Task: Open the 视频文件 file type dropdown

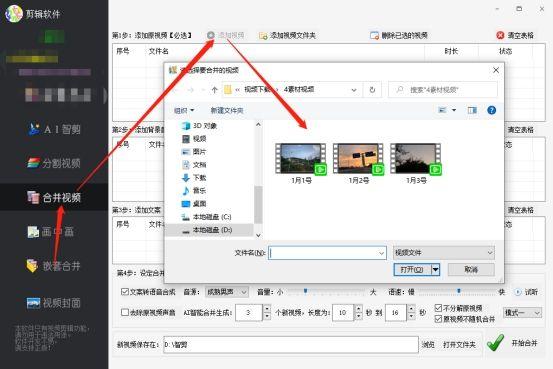Action: click(x=444, y=253)
